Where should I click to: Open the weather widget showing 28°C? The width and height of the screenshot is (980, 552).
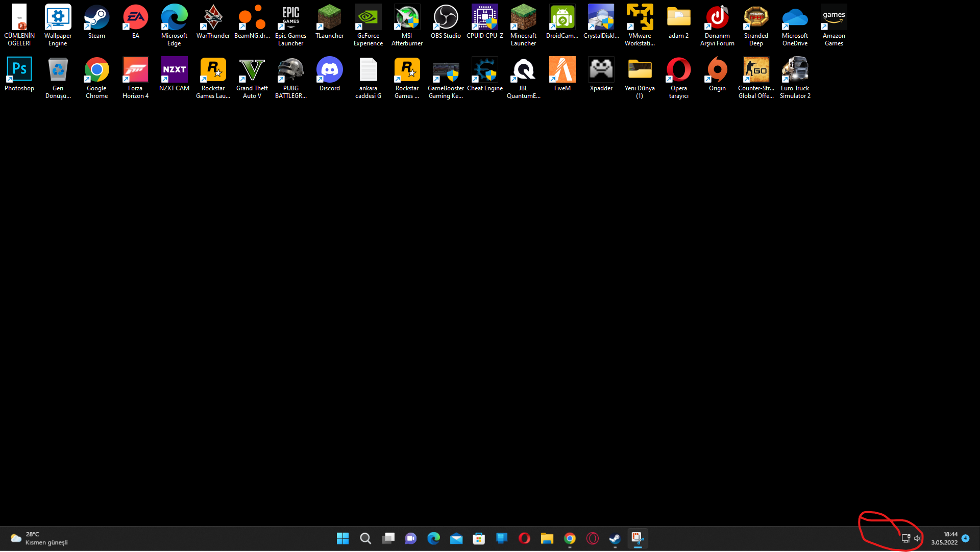click(x=39, y=539)
